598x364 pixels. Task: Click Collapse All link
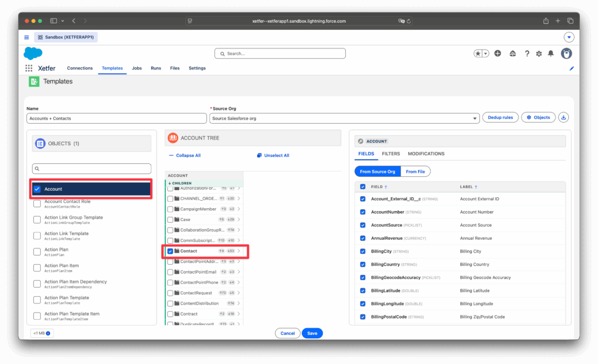coord(185,155)
